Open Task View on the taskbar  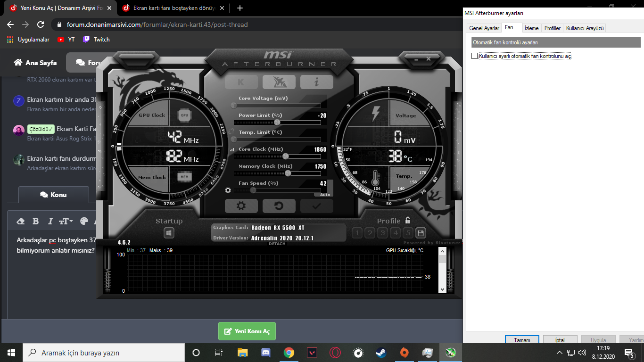(x=219, y=353)
